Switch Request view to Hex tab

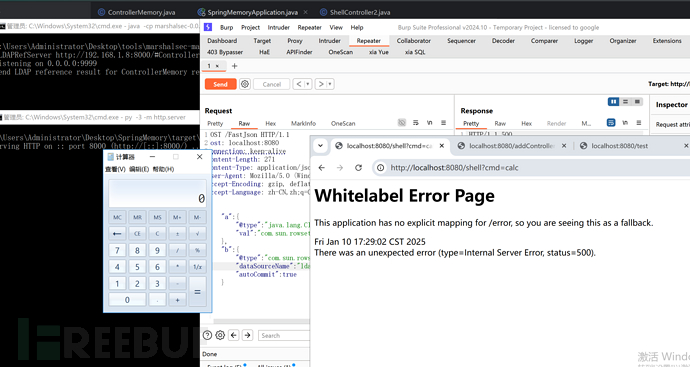coord(271,123)
